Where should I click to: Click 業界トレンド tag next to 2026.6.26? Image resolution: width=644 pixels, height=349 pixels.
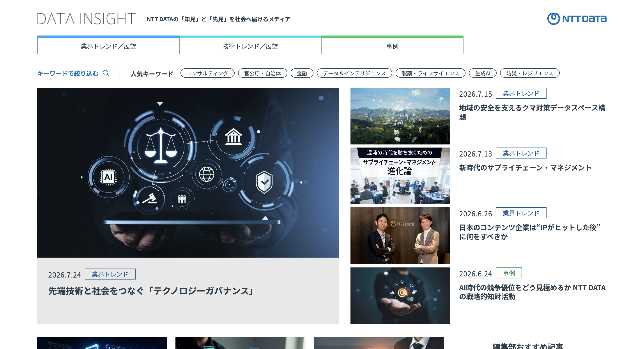pyautogui.click(x=521, y=213)
